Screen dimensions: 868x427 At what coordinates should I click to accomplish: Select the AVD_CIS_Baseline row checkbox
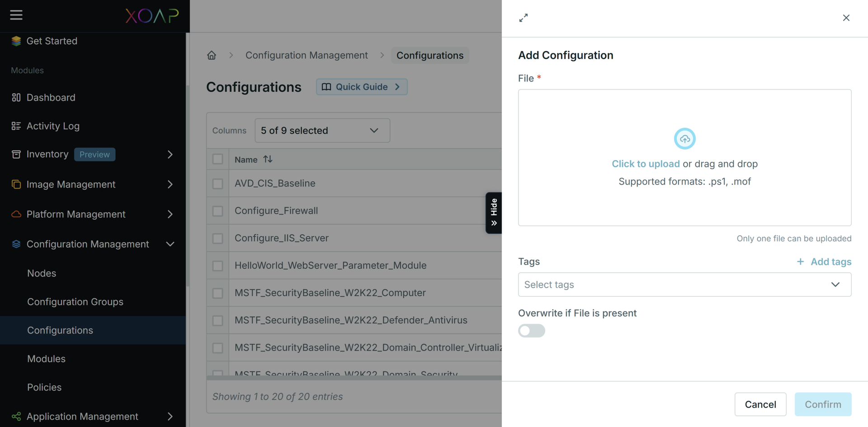click(218, 184)
